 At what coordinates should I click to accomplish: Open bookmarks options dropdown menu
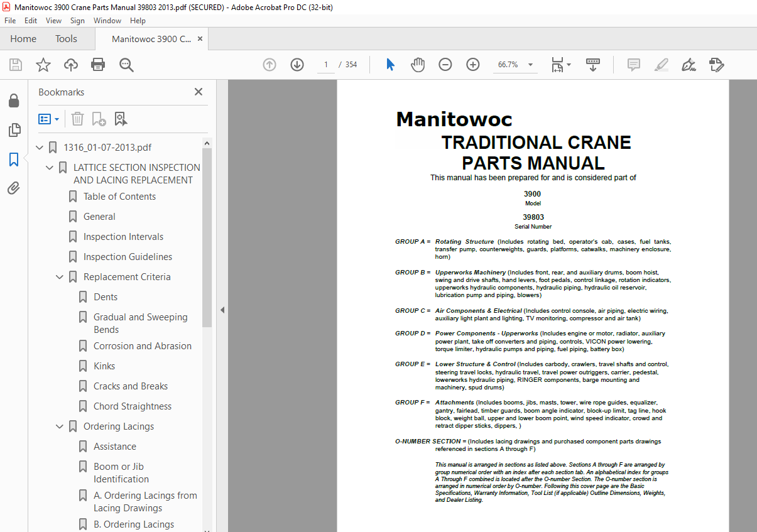coord(49,119)
